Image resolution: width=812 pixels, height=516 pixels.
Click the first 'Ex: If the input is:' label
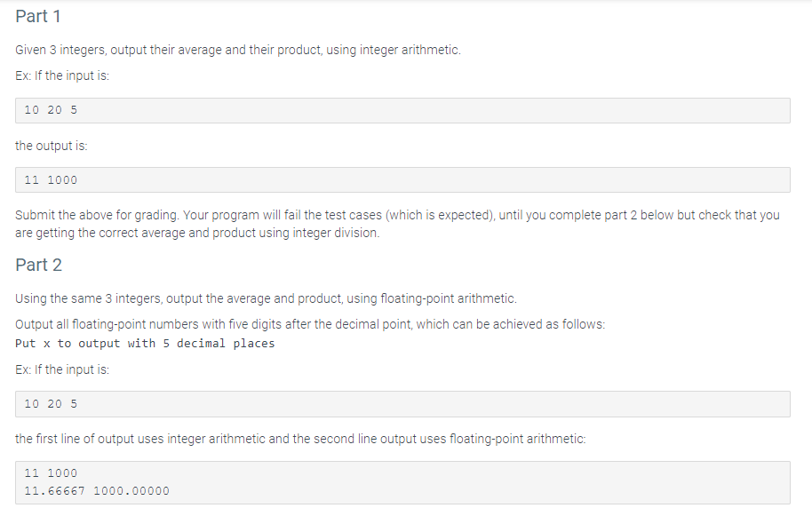point(62,75)
